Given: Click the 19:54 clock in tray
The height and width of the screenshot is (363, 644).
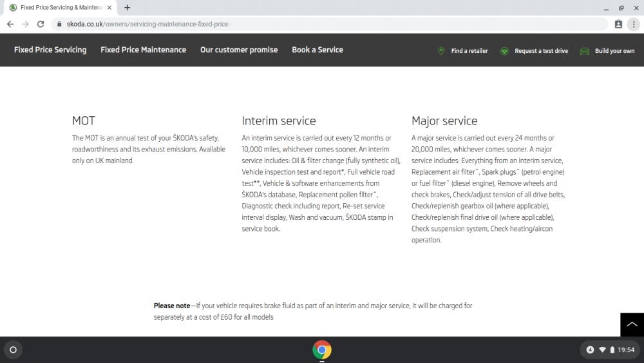Looking at the screenshot, I should (x=626, y=350).
